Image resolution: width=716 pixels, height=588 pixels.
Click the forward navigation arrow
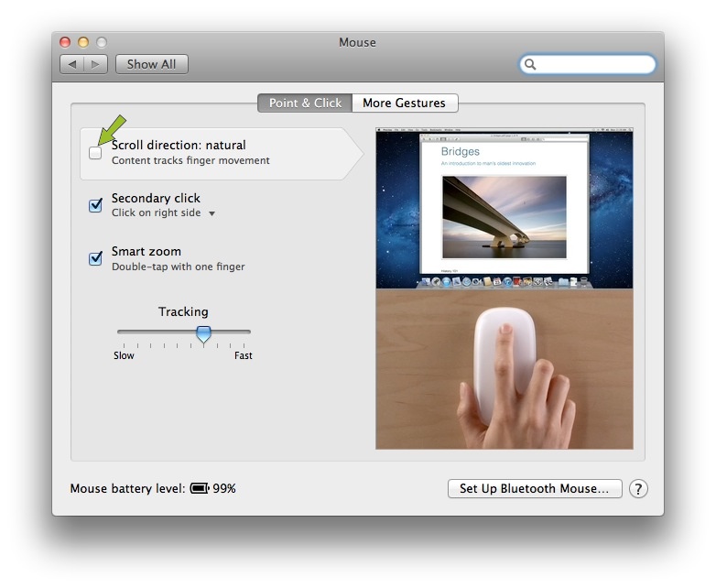click(95, 64)
